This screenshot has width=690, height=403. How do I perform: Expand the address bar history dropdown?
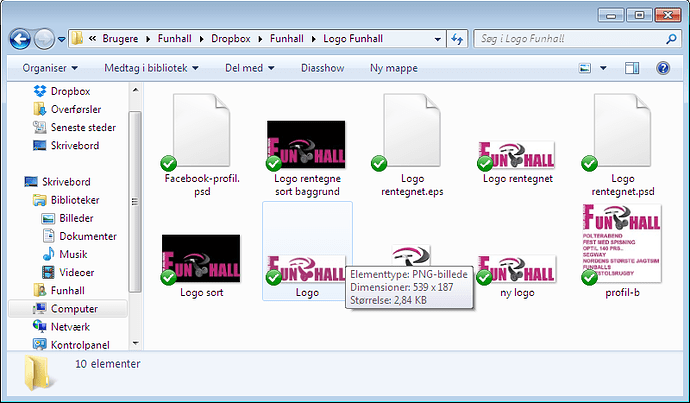coord(437,39)
